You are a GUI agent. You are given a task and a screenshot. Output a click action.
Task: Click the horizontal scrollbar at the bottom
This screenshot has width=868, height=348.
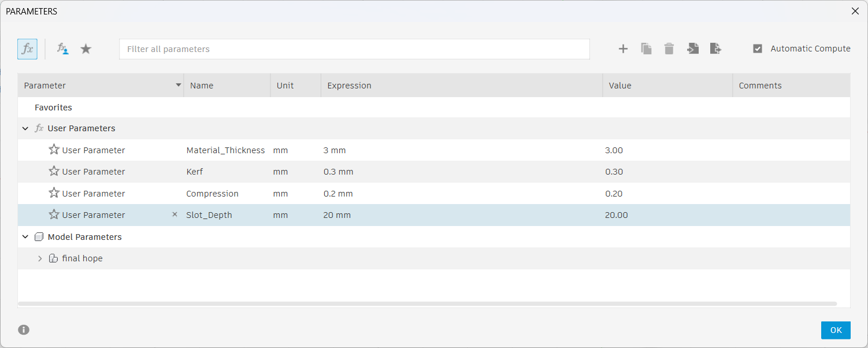pos(427,303)
